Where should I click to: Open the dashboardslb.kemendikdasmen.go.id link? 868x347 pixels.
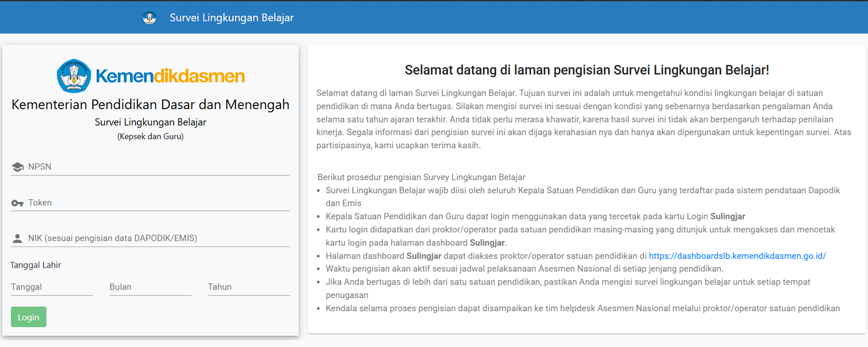(x=737, y=256)
